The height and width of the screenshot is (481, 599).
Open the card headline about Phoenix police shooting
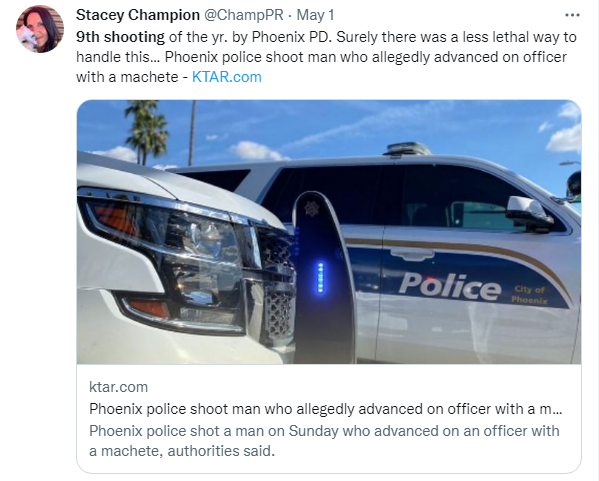[325, 409]
